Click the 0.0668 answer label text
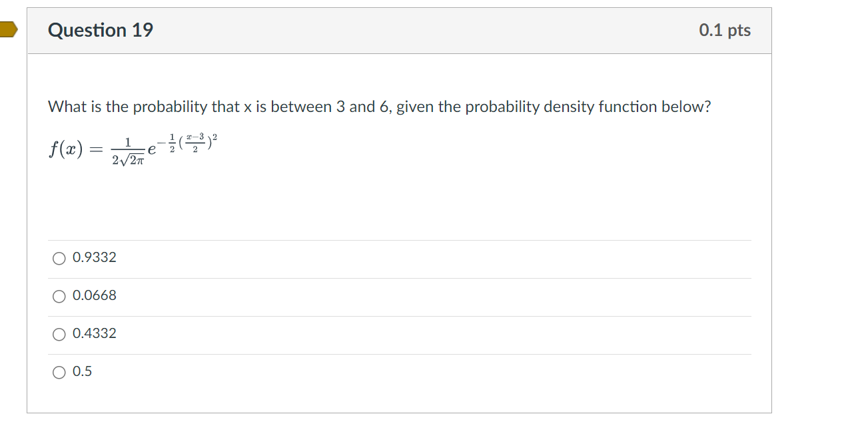 (x=94, y=296)
